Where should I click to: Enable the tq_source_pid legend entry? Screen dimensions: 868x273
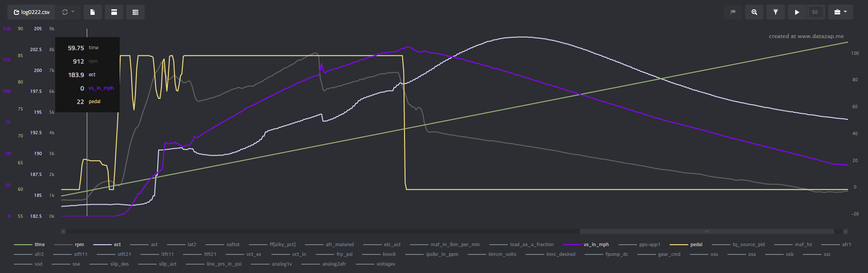(739, 244)
